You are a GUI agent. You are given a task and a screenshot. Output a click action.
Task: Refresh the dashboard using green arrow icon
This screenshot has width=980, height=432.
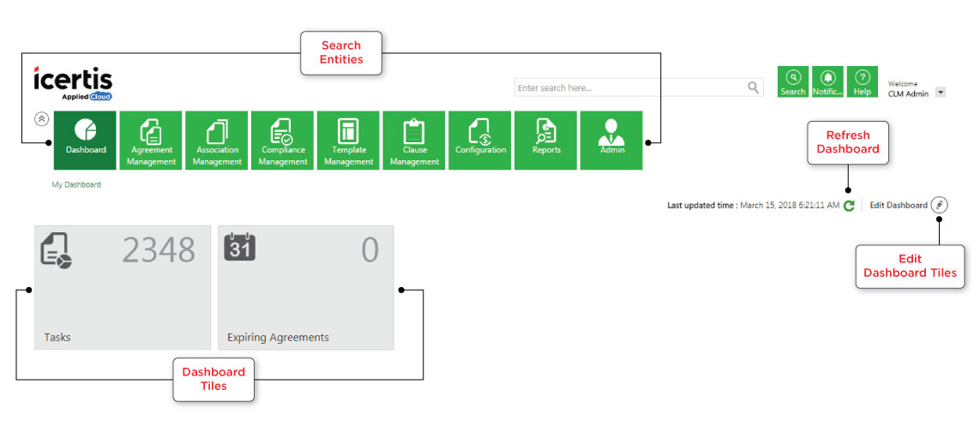click(849, 206)
